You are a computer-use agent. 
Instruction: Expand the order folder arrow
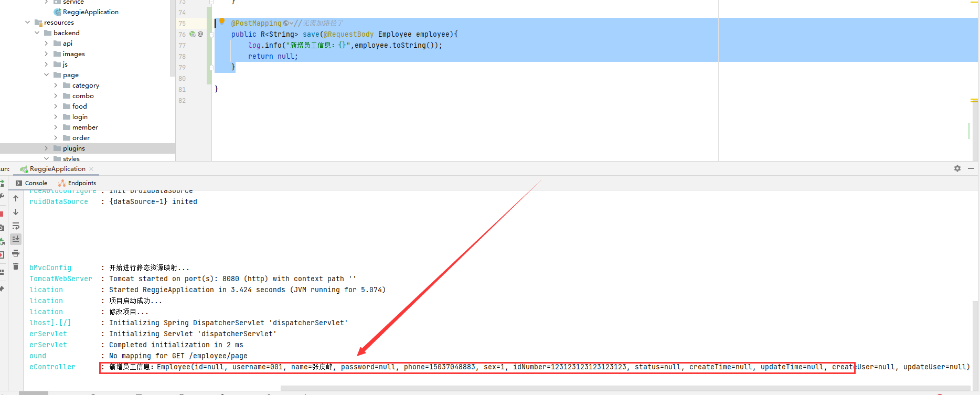click(56, 137)
